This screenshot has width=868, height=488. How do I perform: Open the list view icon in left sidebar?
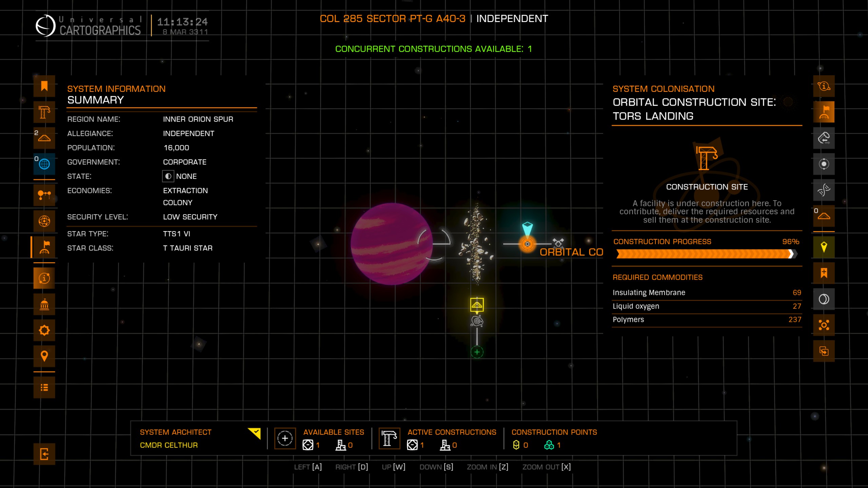coord(44,387)
